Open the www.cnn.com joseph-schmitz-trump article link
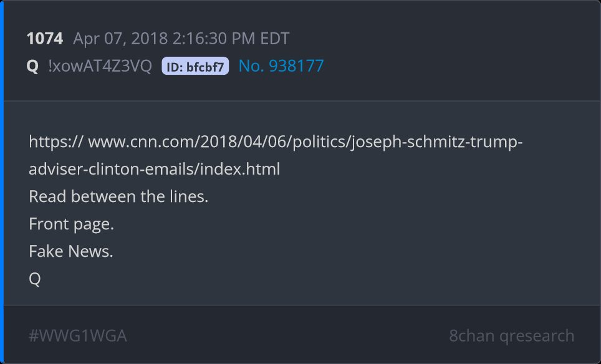 (305, 142)
